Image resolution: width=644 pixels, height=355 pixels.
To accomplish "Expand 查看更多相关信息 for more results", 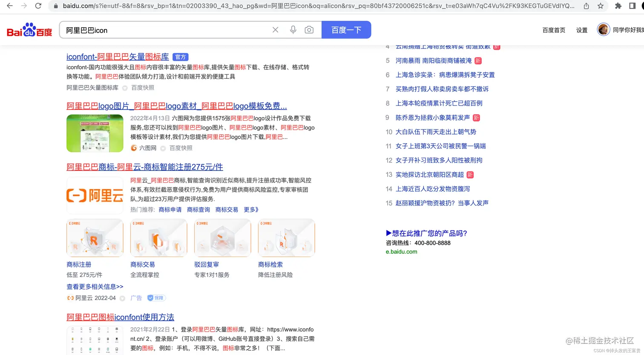I will pyautogui.click(x=95, y=286).
